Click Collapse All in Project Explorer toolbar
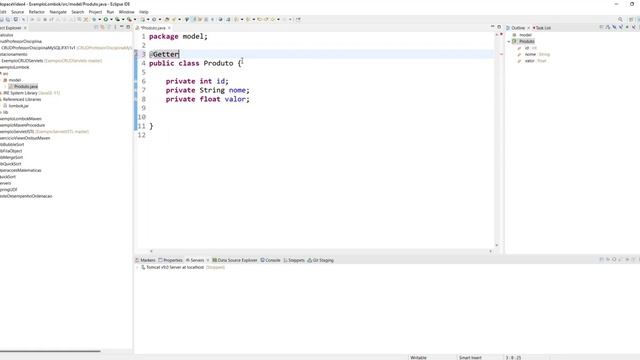 pyautogui.click(x=96, y=27)
